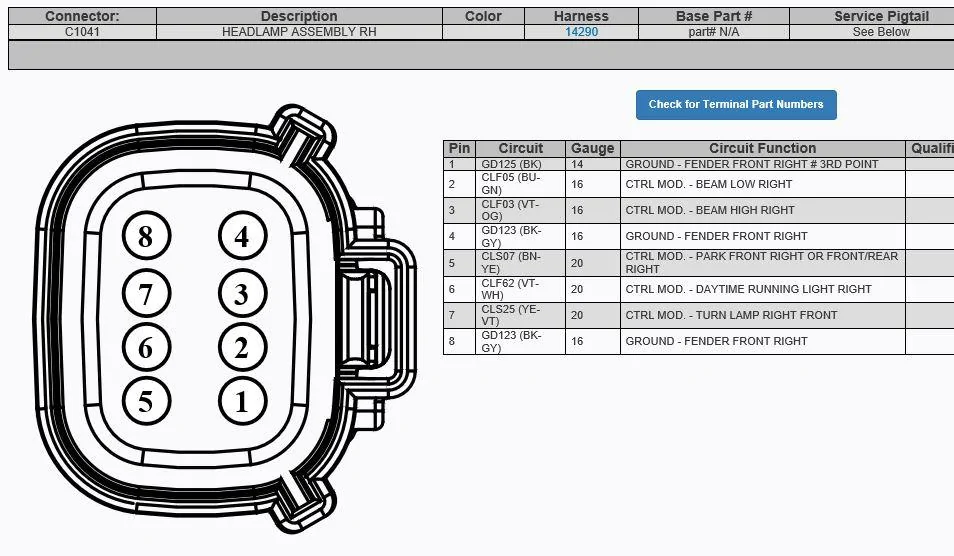Select CTRL MOD. - BEAM HIGH RIGHT text
Screen dimensions: 954x556
click(709, 210)
